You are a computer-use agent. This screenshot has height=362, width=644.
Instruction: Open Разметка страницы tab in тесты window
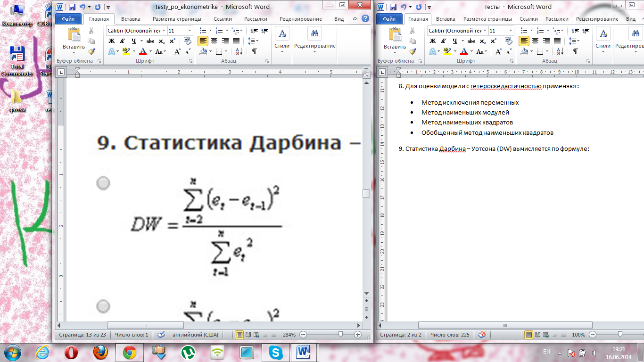coord(487,19)
